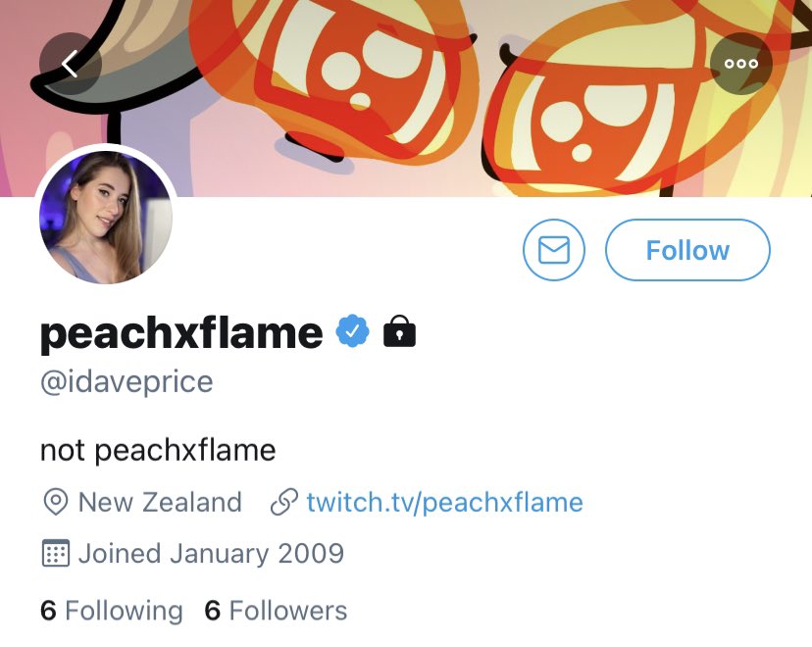Click the envelope message icon

554,251
